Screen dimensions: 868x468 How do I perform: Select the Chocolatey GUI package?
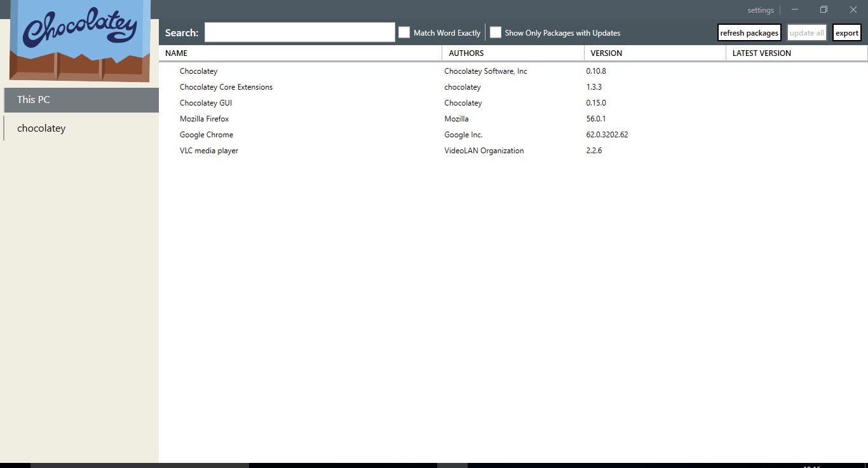coord(206,102)
